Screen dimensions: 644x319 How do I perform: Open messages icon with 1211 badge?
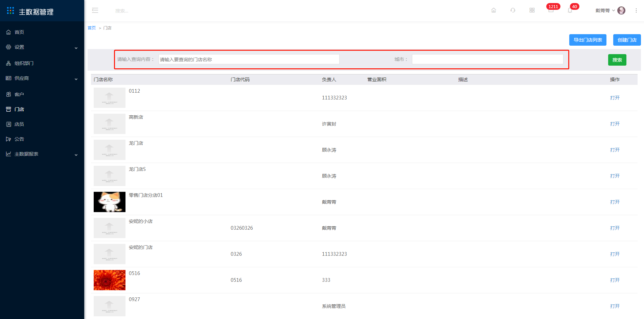[x=551, y=10]
